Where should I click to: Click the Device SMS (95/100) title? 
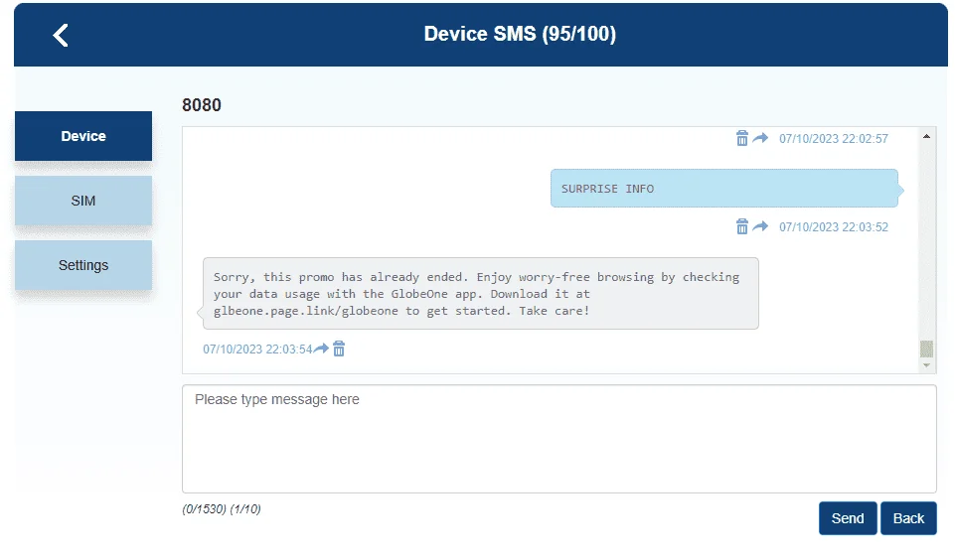coord(520,34)
